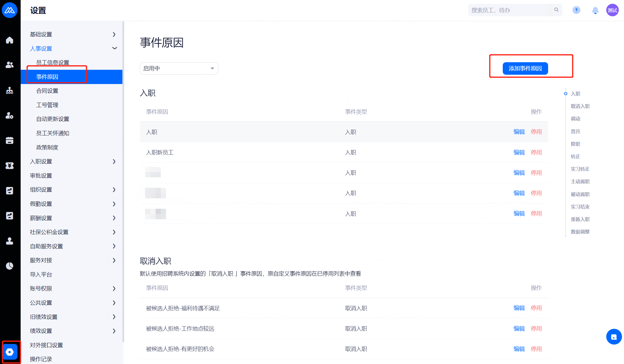Edit 被候选人拒绝-工作地点较远 row

[519, 329]
